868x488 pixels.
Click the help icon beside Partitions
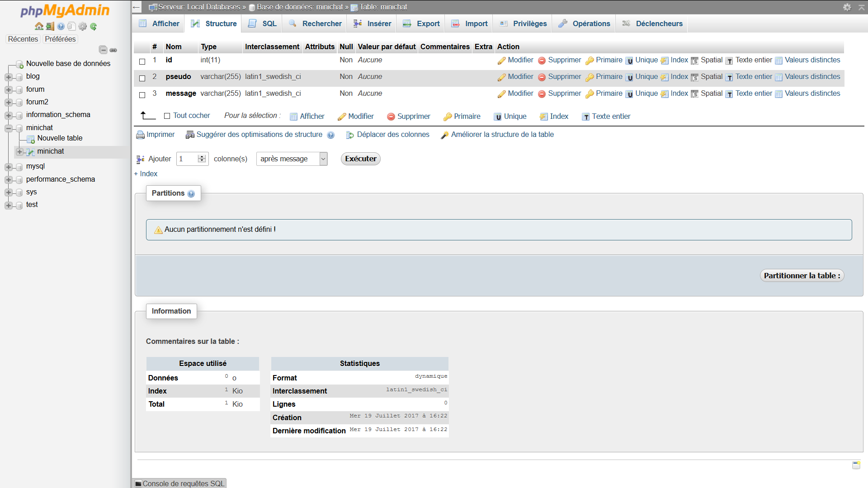click(191, 194)
